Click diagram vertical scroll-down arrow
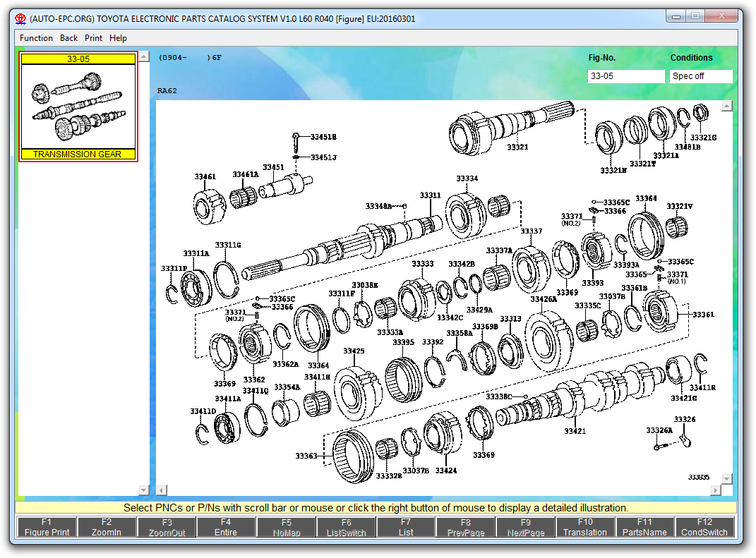 click(x=726, y=478)
